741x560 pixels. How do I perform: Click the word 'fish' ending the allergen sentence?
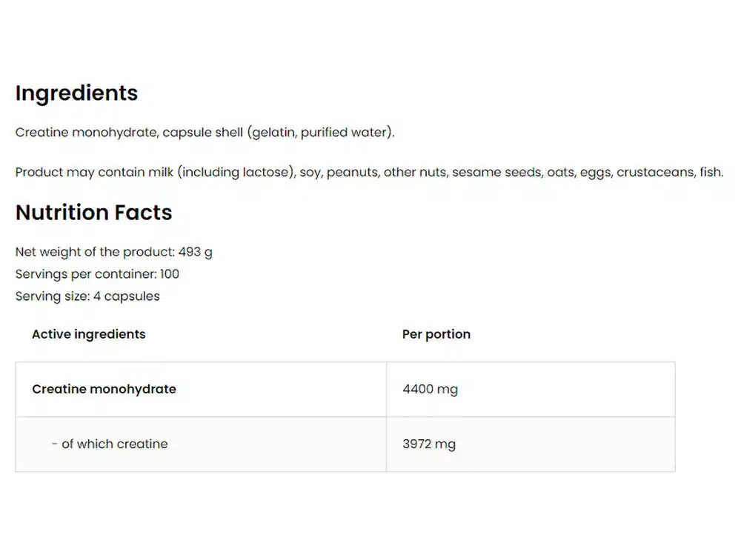[x=711, y=172]
